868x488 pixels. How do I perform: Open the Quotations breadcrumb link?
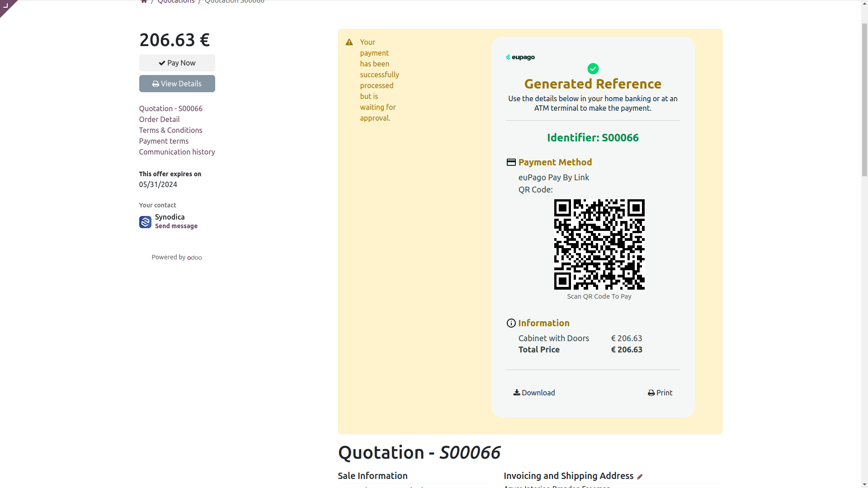[176, 2]
